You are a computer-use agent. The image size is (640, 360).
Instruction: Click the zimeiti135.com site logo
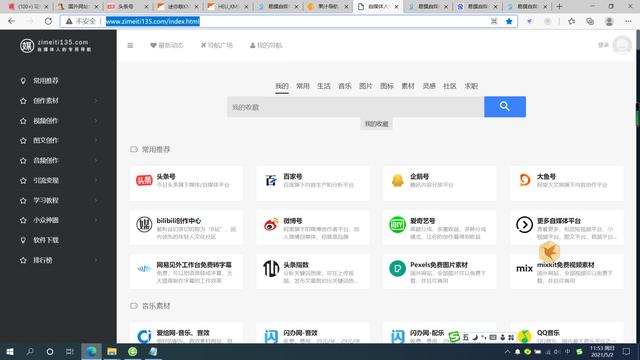[x=56, y=45]
